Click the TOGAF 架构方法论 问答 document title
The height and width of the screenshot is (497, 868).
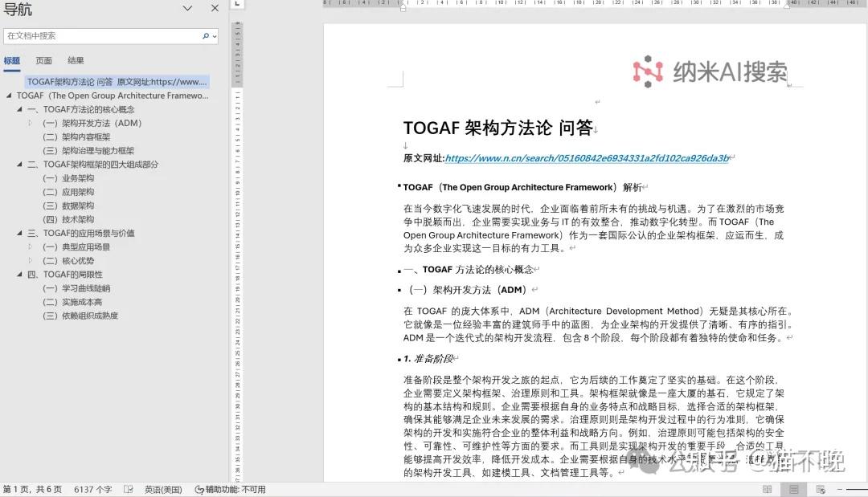coord(498,128)
